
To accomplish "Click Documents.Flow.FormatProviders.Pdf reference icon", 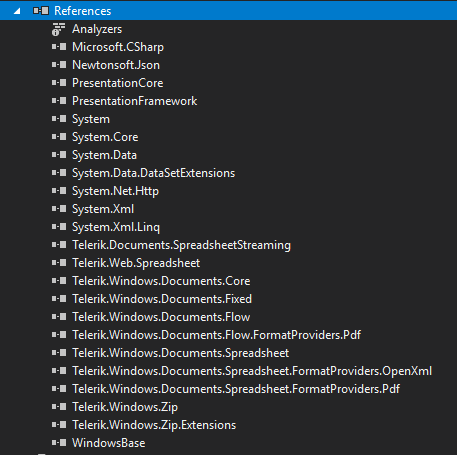I will pyautogui.click(x=59, y=335).
